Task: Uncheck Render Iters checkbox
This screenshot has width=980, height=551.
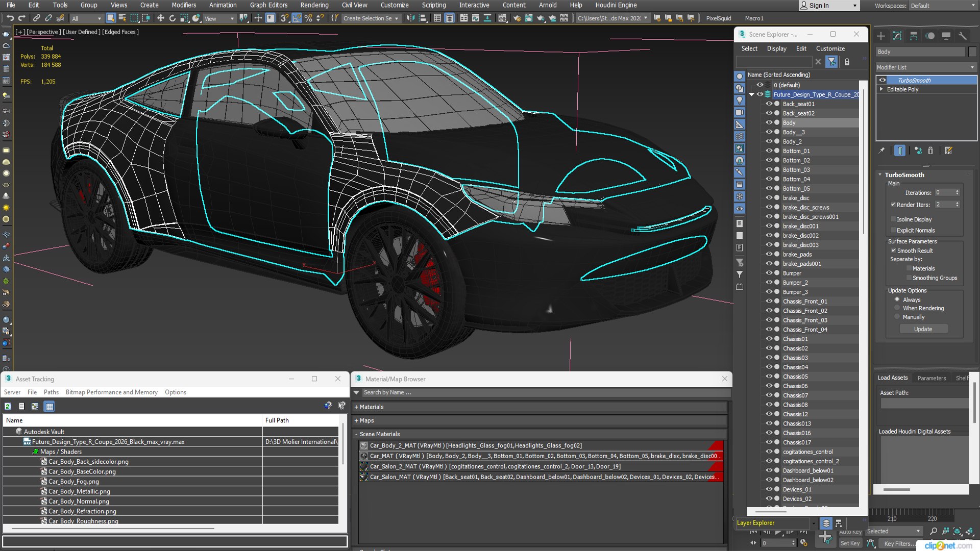Action: (x=893, y=205)
